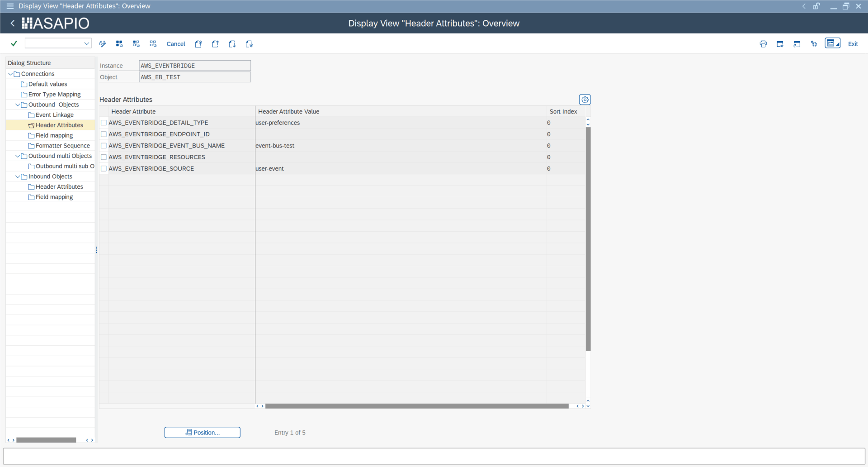868x467 pixels.
Task: Click the Deselect All icon
Action: point(153,44)
